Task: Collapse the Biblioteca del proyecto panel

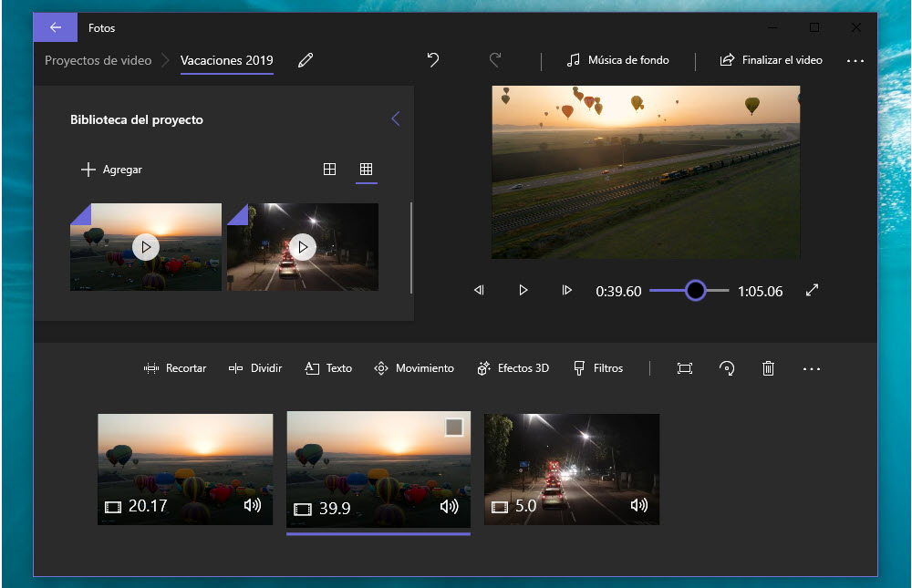Action: pyautogui.click(x=395, y=119)
